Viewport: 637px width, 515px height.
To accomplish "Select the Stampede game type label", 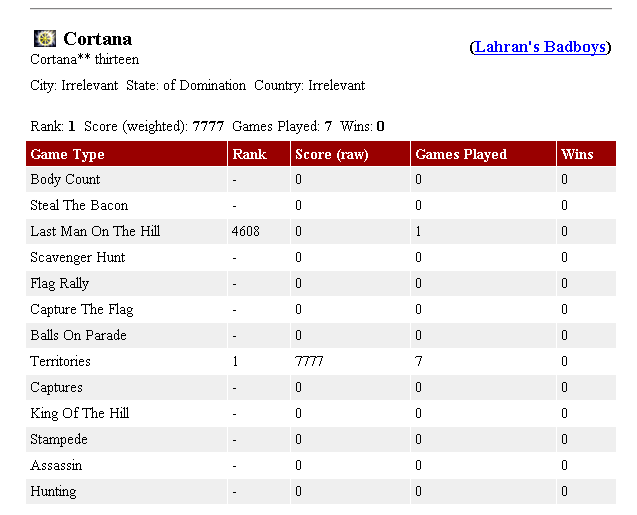I will click(59, 440).
